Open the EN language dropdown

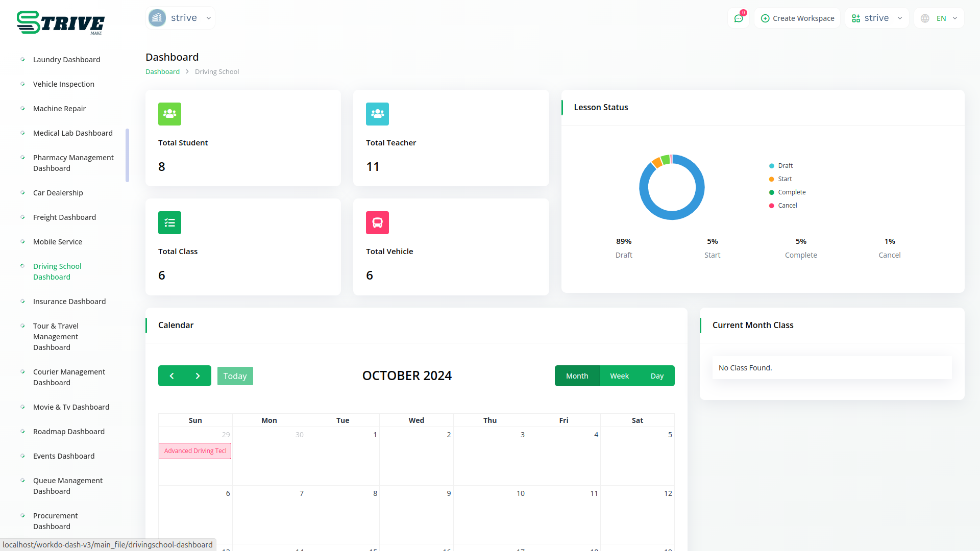coord(940,18)
